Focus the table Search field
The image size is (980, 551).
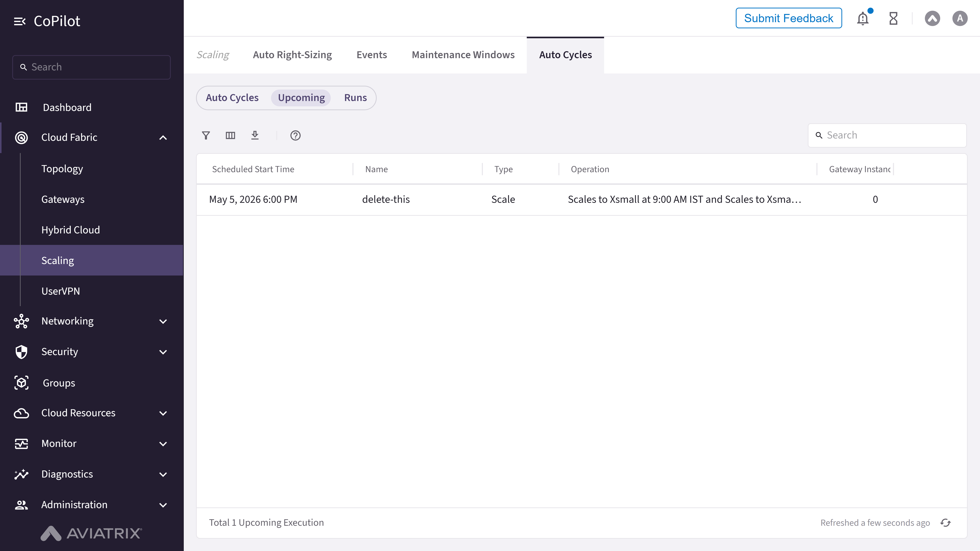(887, 135)
